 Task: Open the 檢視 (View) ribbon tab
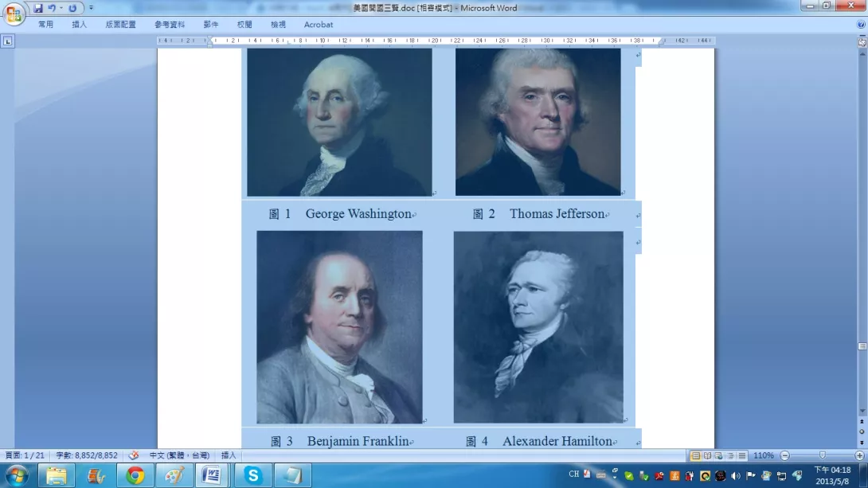click(x=279, y=25)
